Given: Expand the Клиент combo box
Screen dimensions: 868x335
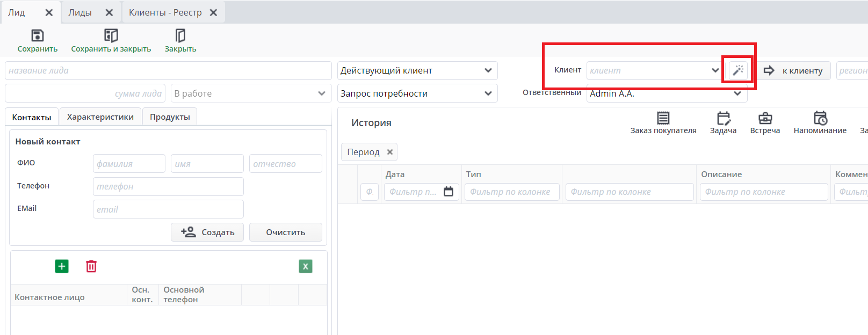Looking at the screenshot, I should 715,70.
